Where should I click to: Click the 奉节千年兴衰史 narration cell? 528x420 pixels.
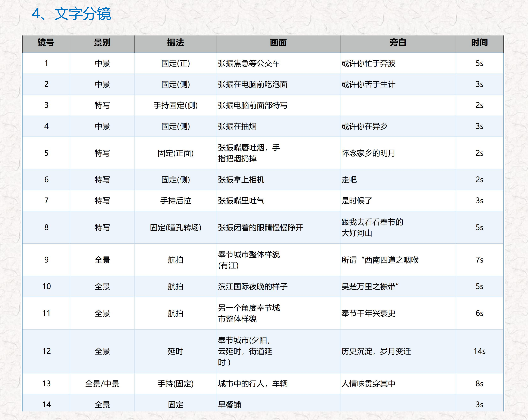pyautogui.click(x=368, y=313)
